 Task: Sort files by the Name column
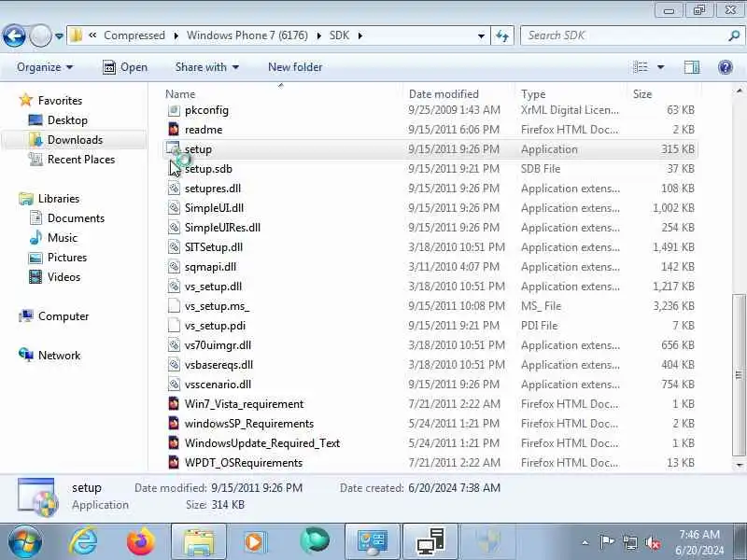point(180,94)
